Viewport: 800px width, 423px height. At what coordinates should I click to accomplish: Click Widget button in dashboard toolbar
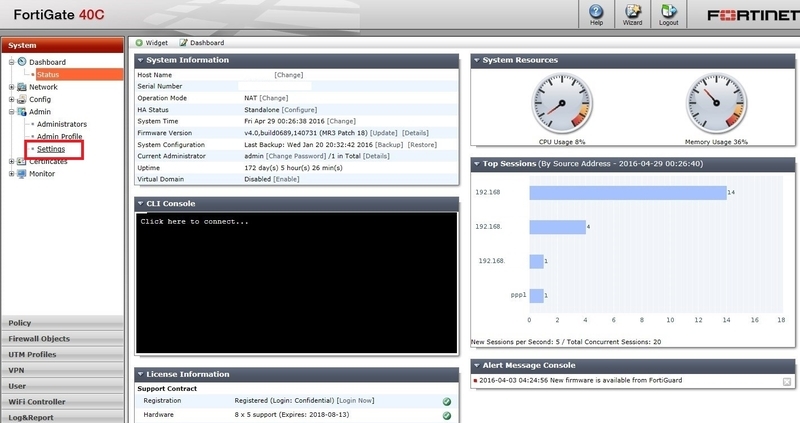[x=152, y=43]
